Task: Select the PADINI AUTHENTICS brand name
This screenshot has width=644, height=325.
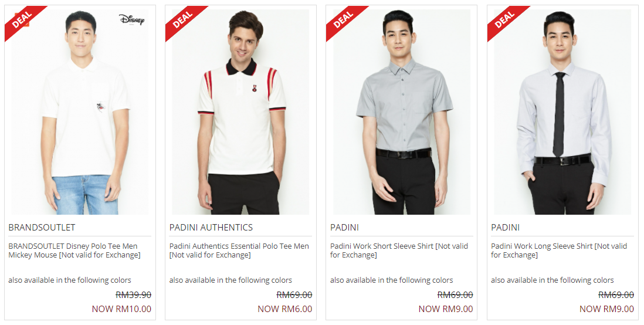Action: [211, 227]
